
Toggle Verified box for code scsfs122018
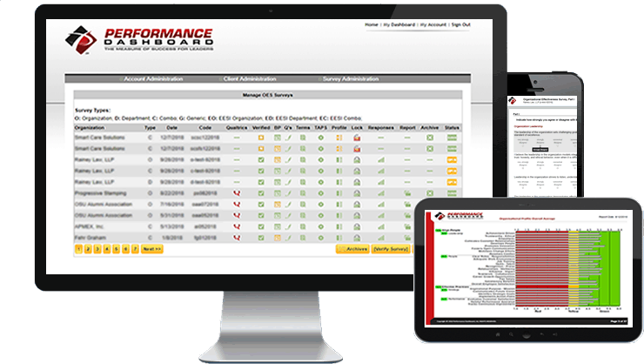tap(261, 149)
